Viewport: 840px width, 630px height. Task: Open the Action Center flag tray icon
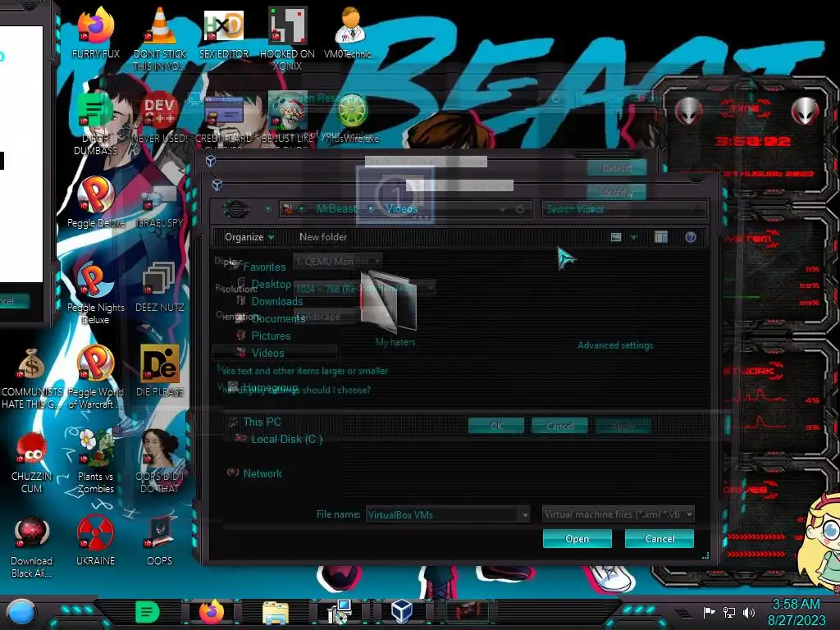click(x=709, y=612)
